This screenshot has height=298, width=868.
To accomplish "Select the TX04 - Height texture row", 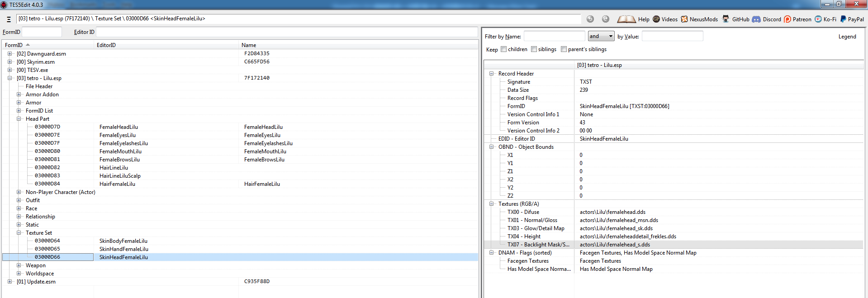I will click(x=674, y=237).
